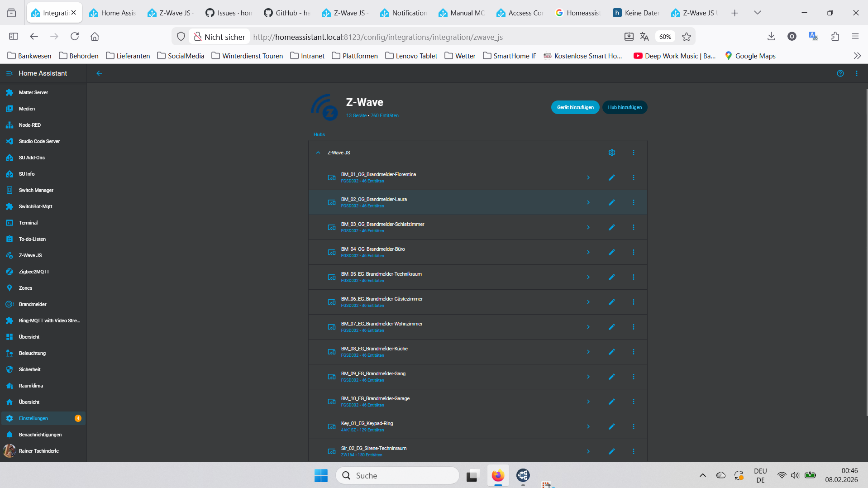The width and height of the screenshot is (868, 488).
Task: Open Rainer Tschinderle user profile
Action: (43, 451)
